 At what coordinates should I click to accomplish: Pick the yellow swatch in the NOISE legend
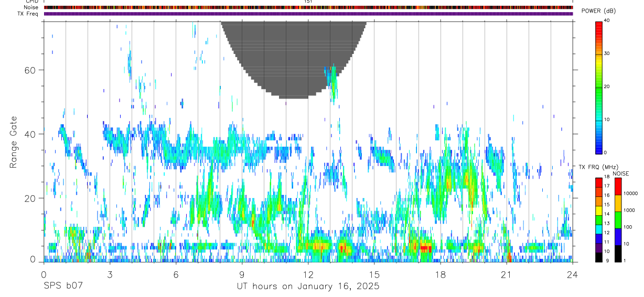[x=618, y=203]
